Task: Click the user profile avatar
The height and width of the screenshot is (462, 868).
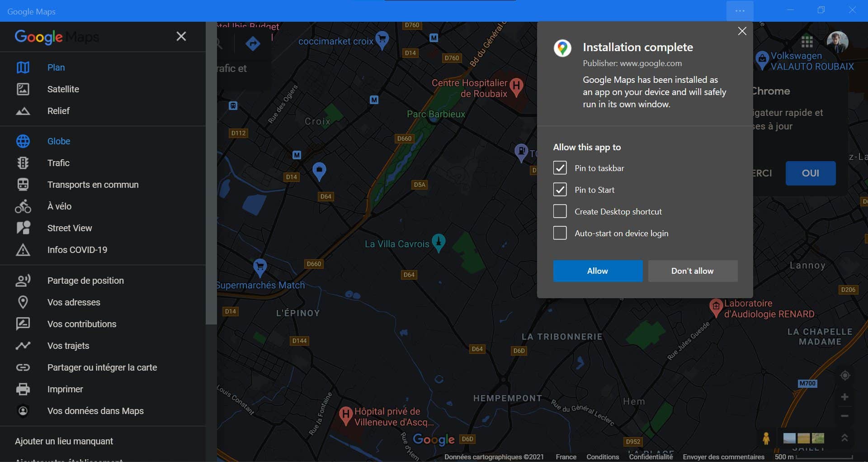Action: point(837,42)
